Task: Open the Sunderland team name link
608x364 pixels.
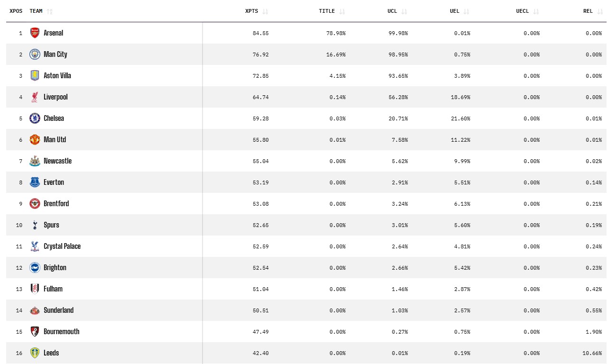Action: [58, 310]
